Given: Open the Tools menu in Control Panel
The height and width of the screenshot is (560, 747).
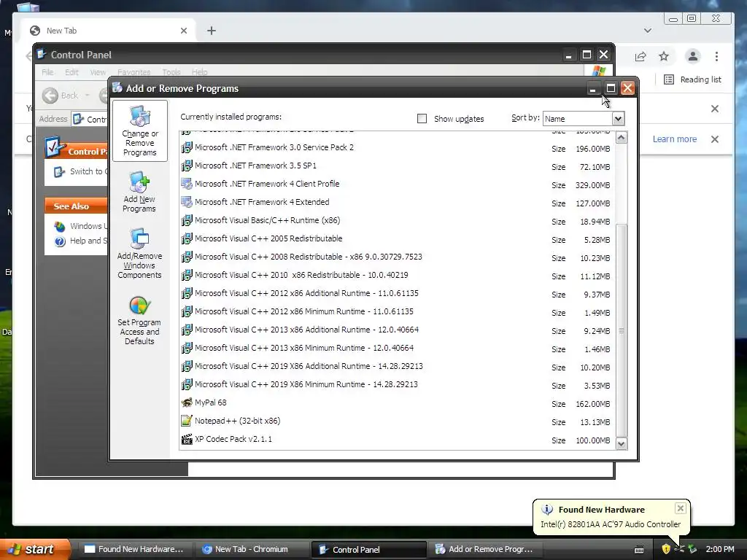Looking at the screenshot, I should point(171,72).
